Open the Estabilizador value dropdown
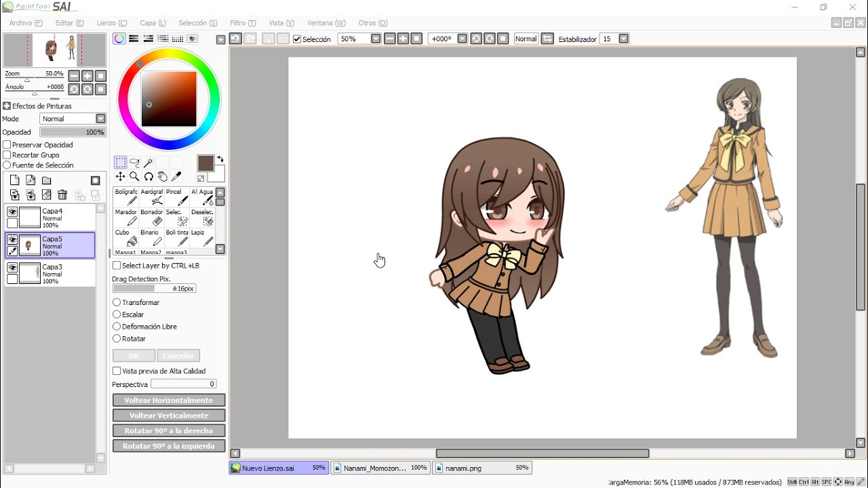Viewport: 868px width, 488px height. (x=624, y=39)
